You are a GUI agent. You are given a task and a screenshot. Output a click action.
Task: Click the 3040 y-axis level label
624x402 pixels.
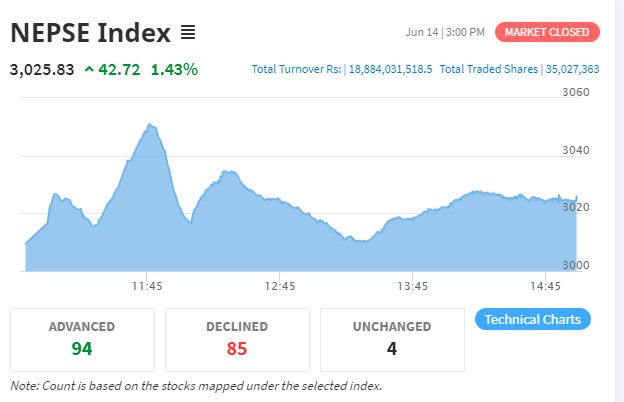(x=577, y=150)
